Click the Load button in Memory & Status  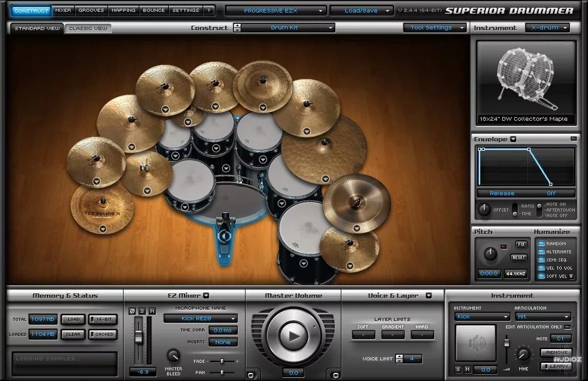click(74, 320)
